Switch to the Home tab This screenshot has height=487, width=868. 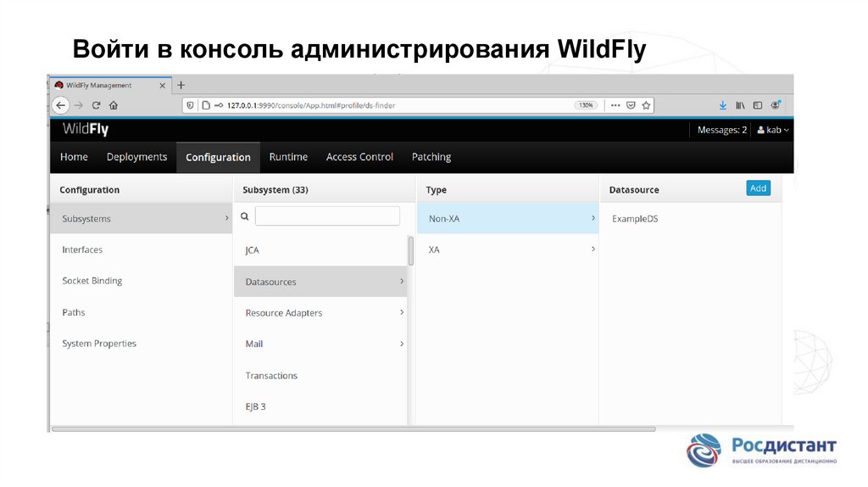(74, 157)
